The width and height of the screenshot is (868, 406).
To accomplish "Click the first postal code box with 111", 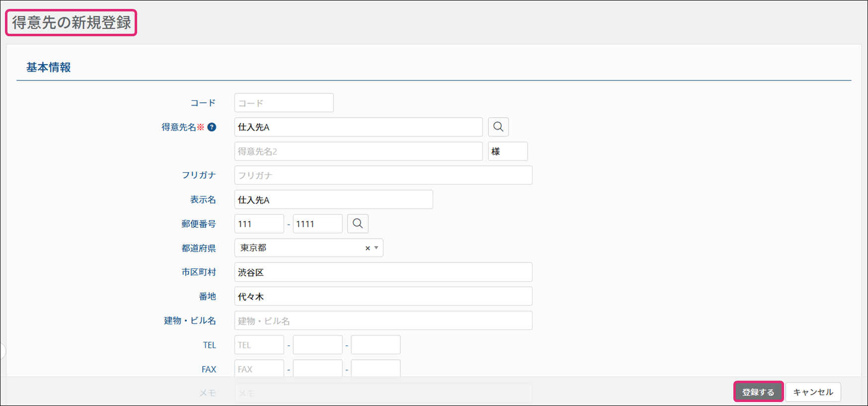I will (259, 224).
